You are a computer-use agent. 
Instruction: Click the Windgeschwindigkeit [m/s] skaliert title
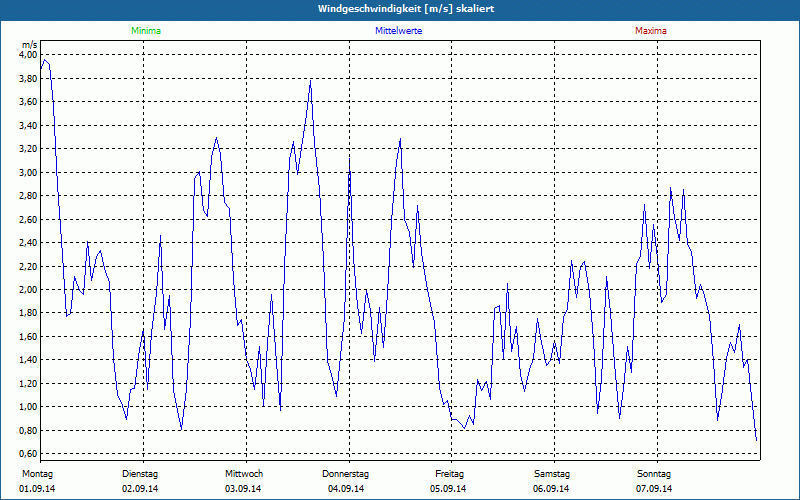406,9
